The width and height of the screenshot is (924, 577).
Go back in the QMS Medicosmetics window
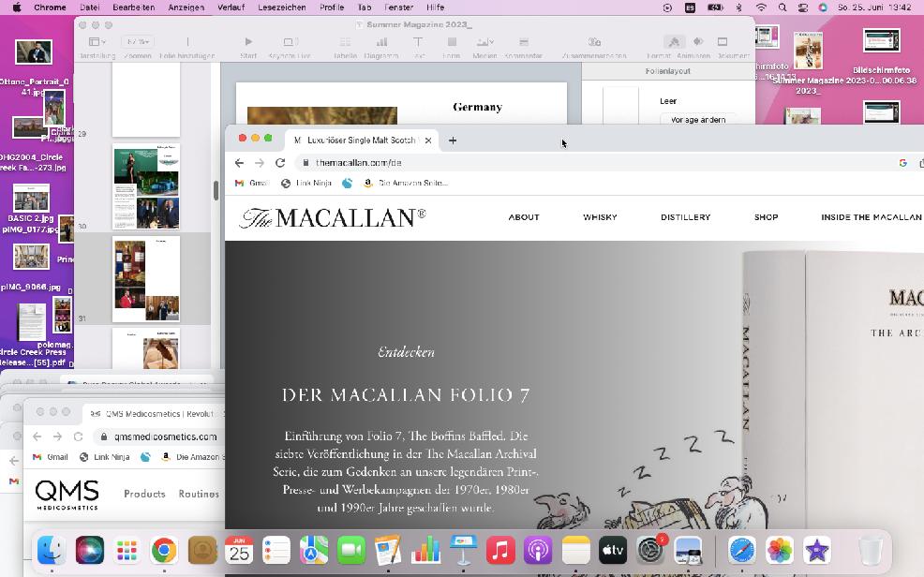coord(37,436)
